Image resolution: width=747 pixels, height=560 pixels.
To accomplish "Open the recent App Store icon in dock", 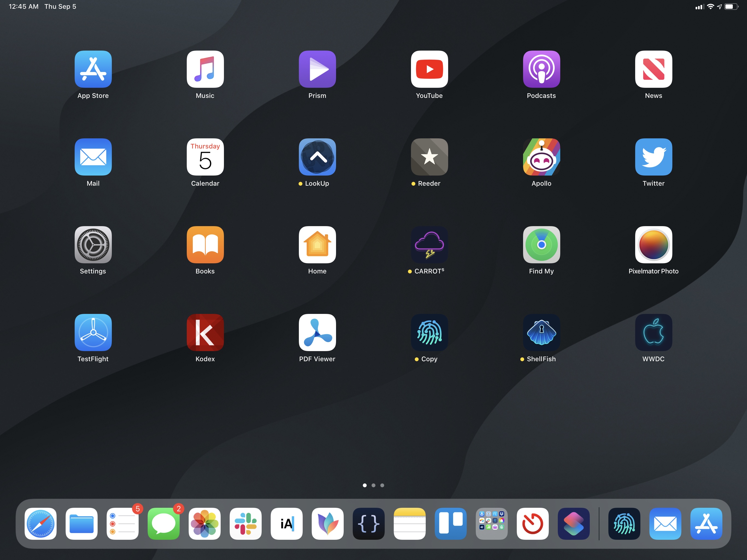I will tap(707, 524).
